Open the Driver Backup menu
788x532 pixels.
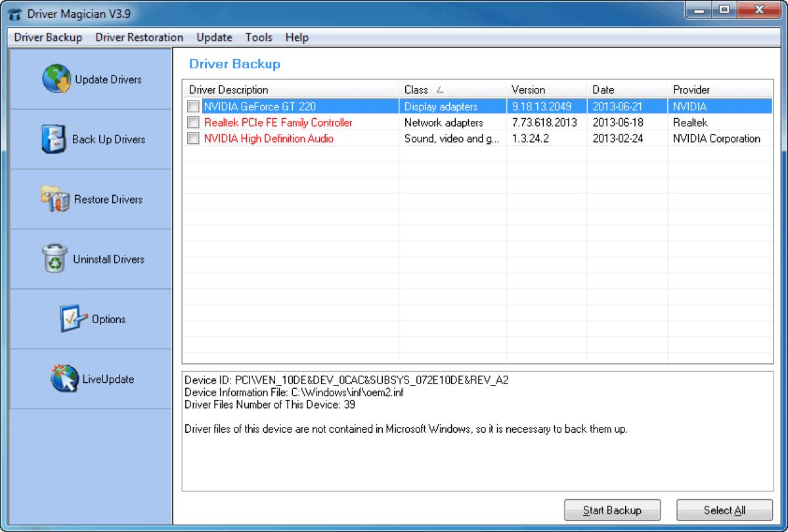[x=47, y=37]
